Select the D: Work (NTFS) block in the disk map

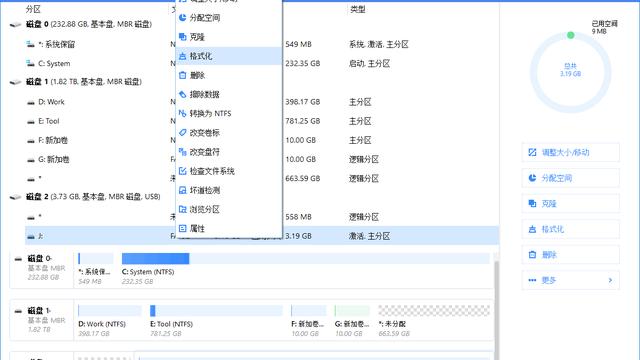coord(109,321)
